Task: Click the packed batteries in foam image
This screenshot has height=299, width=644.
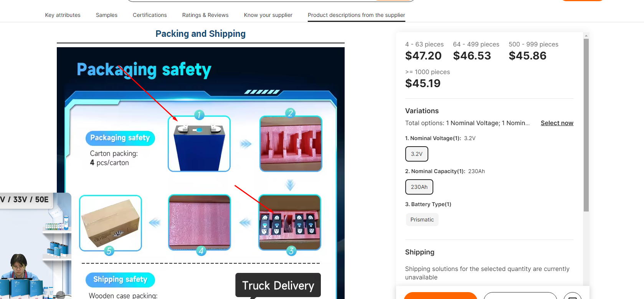Action: click(290, 223)
